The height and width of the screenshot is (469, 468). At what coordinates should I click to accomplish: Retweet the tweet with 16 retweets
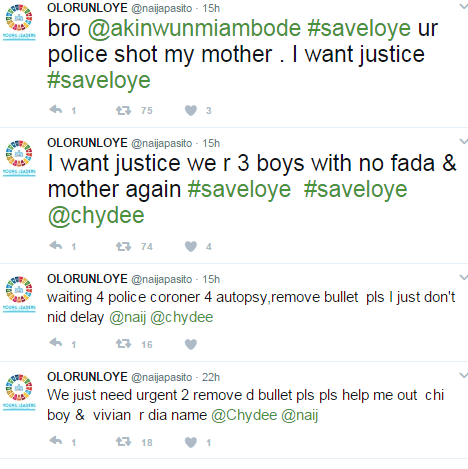pos(123,344)
